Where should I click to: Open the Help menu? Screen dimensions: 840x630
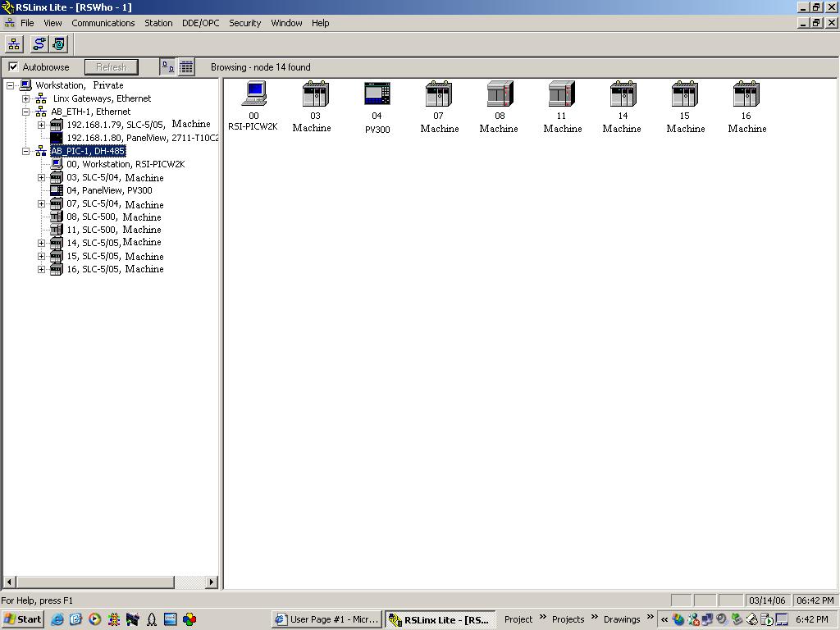pos(321,23)
